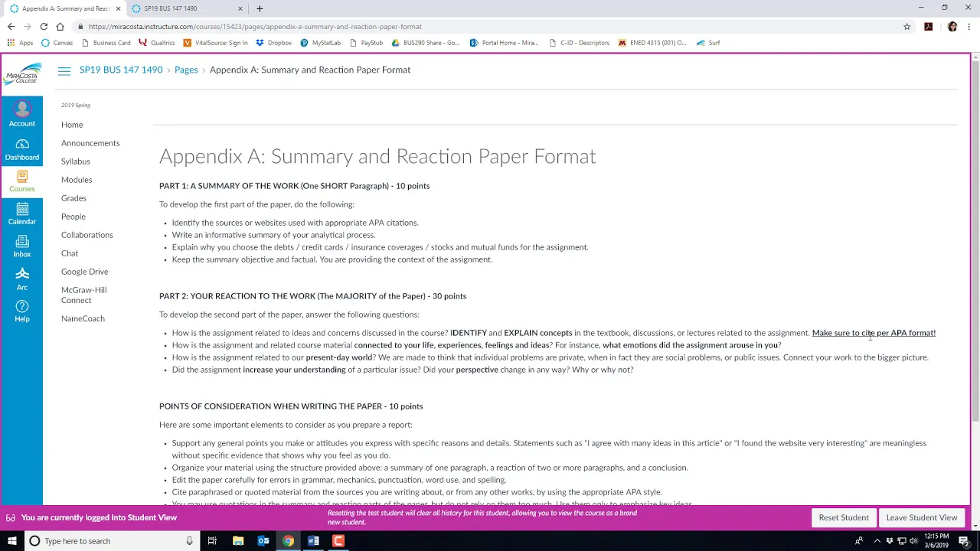Viewport: 980px width, 551px height.
Task: Open the Dropbox bookmark
Action: (273, 43)
